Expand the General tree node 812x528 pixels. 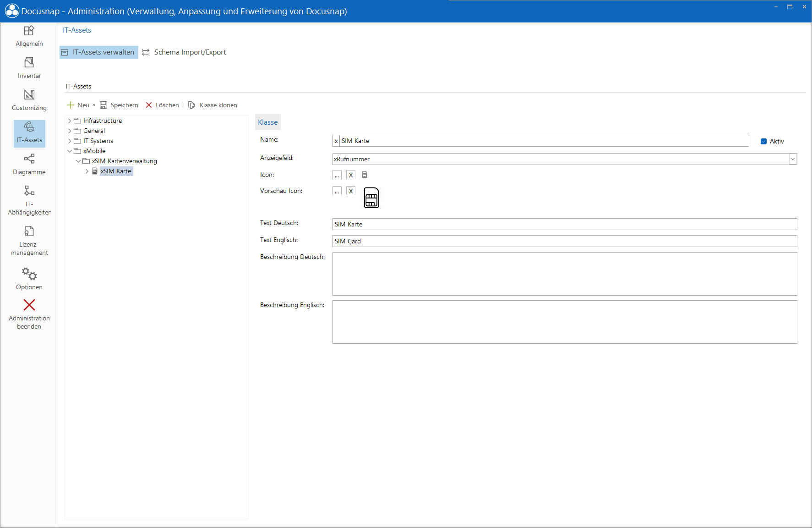click(x=70, y=131)
